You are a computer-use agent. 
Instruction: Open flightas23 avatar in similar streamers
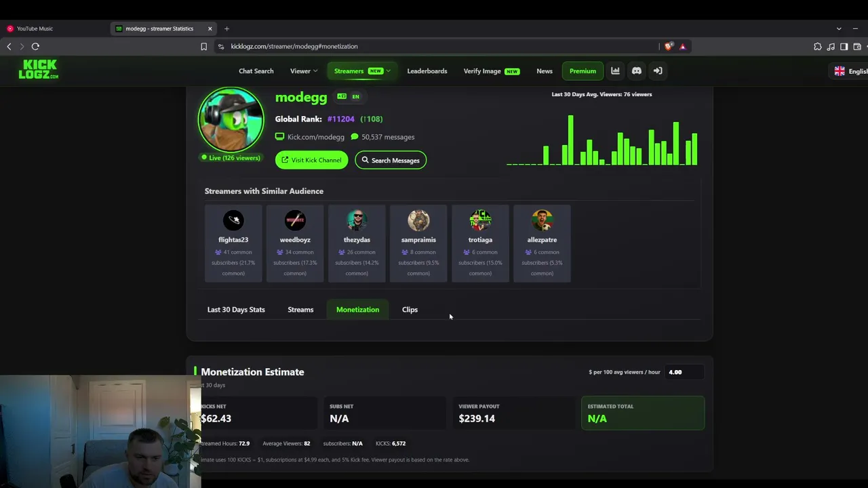233,220
